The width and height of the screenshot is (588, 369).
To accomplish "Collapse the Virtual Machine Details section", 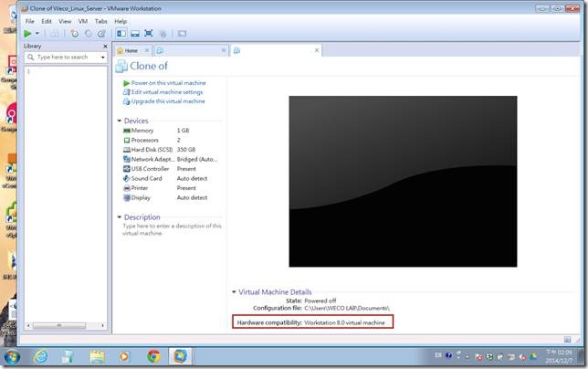I will point(234,291).
